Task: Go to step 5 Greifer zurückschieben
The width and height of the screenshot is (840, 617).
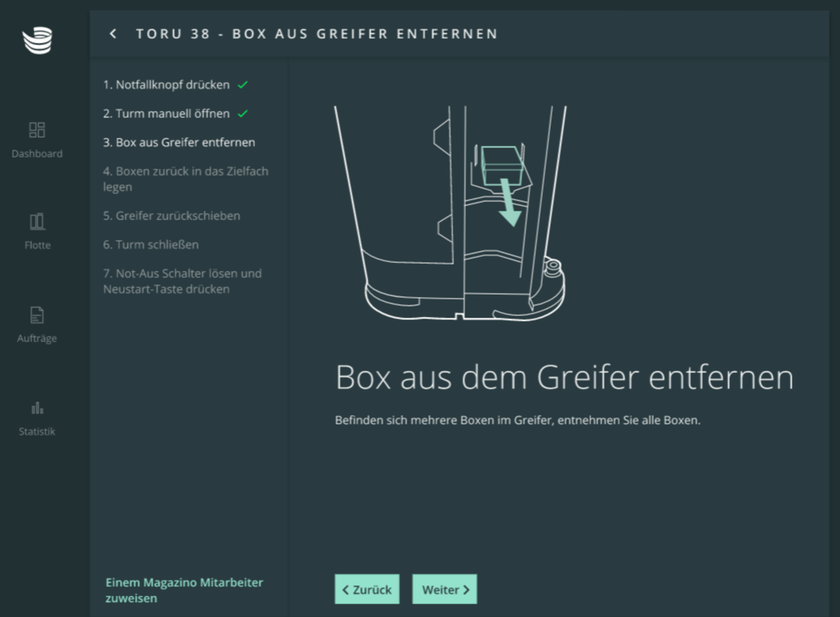Action: (x=171, y=215)
